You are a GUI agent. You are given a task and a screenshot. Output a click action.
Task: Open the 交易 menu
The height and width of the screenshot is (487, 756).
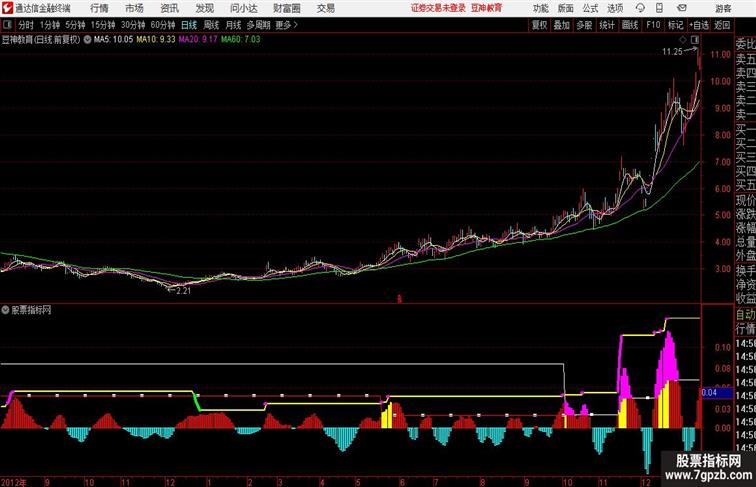coord(325,8)
